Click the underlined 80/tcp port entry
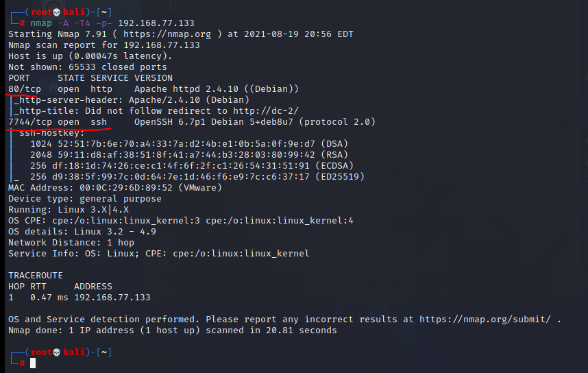This screenshot has height=373, width=588. tap(25, 89)
